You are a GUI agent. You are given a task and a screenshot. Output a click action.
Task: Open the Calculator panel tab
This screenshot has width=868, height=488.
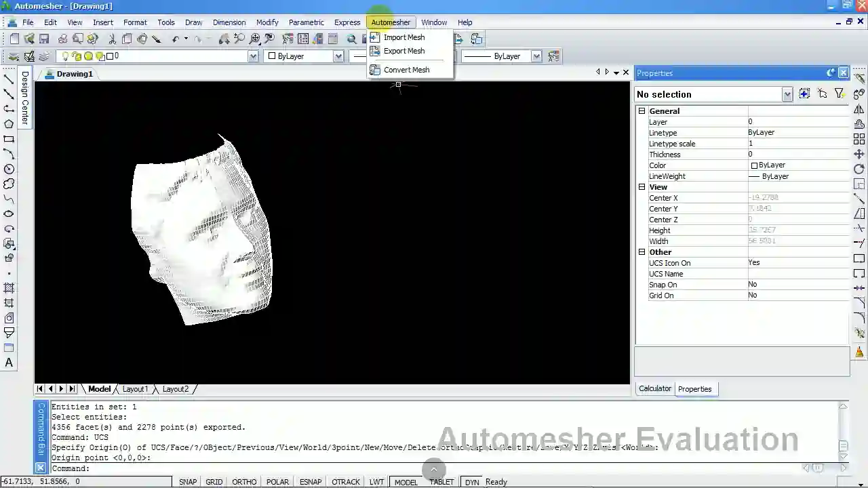click(654, 388)
